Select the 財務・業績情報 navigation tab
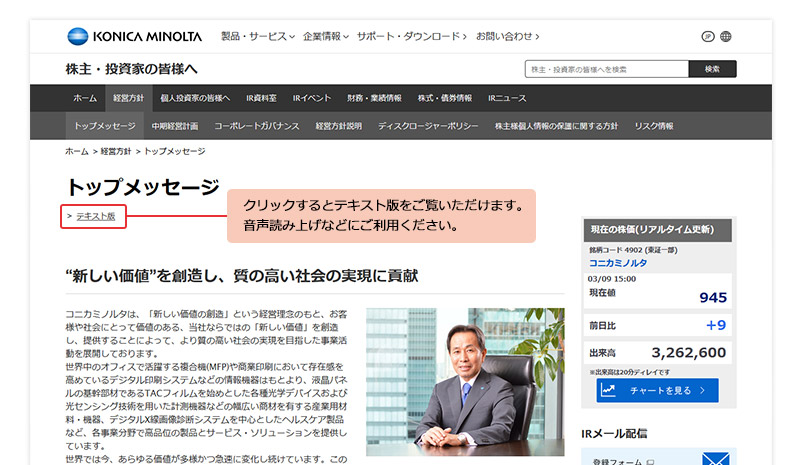 [x=374, y=98]
